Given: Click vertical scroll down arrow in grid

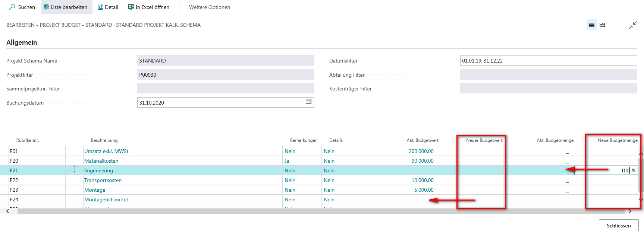Looking at the screenshot, I should (641, 200).
